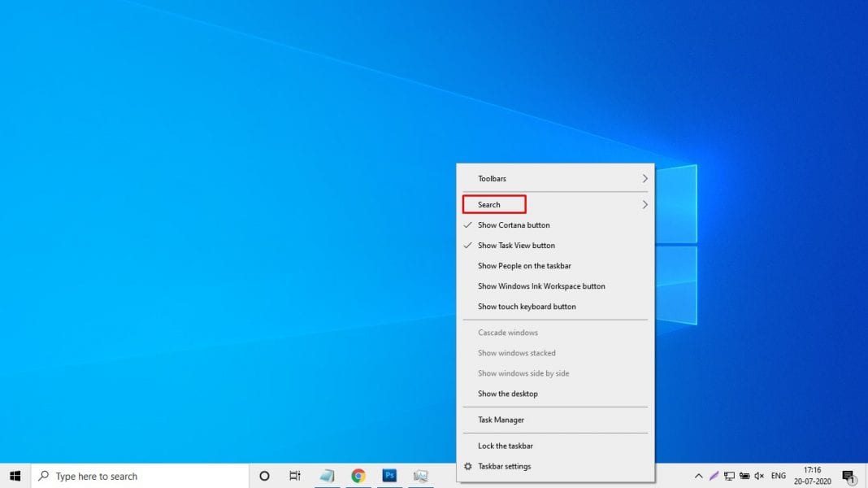Open Google Chrome from the taskbar
The width and height of the screenshot is (868, 488).
tap(358, 476)
